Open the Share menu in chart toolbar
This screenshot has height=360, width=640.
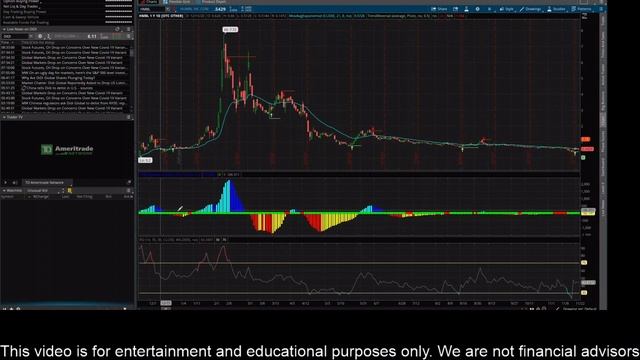point(439,9)
